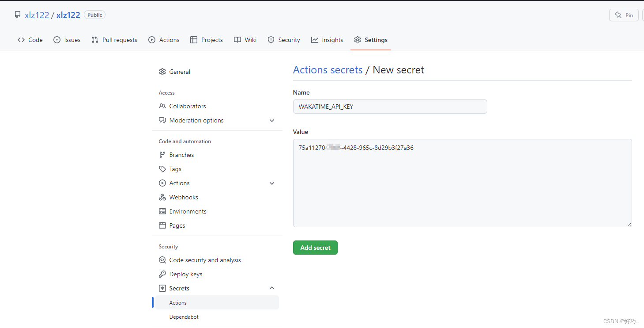The width and height of the screenshot is (644, 328).
Task: Go to the Actions tab in top nav
Action: (164, 40)
